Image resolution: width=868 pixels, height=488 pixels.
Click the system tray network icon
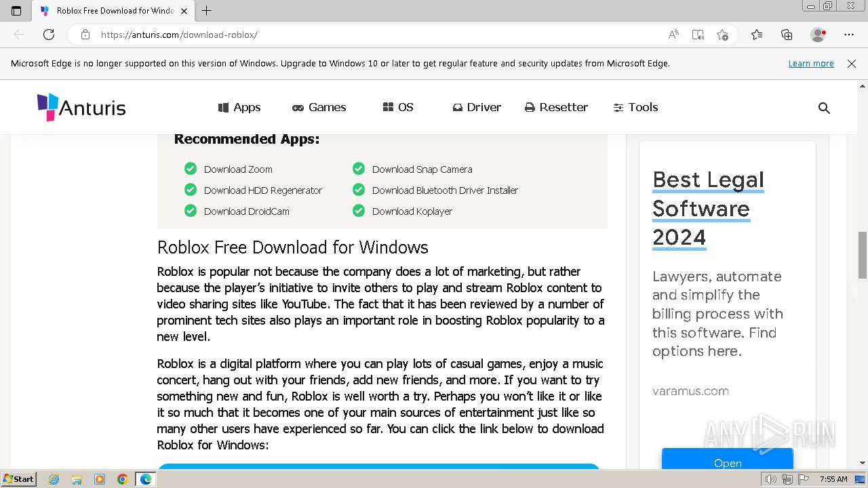(787, 479)
